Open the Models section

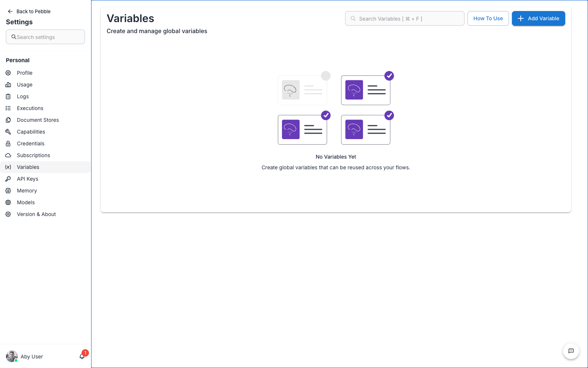tap(45, 202)
